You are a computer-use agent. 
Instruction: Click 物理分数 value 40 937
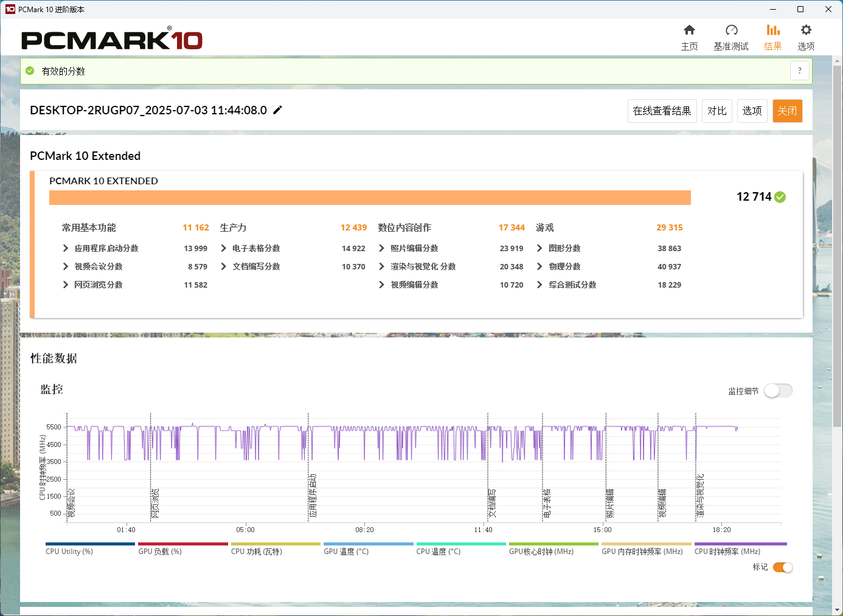pos(670,266)
